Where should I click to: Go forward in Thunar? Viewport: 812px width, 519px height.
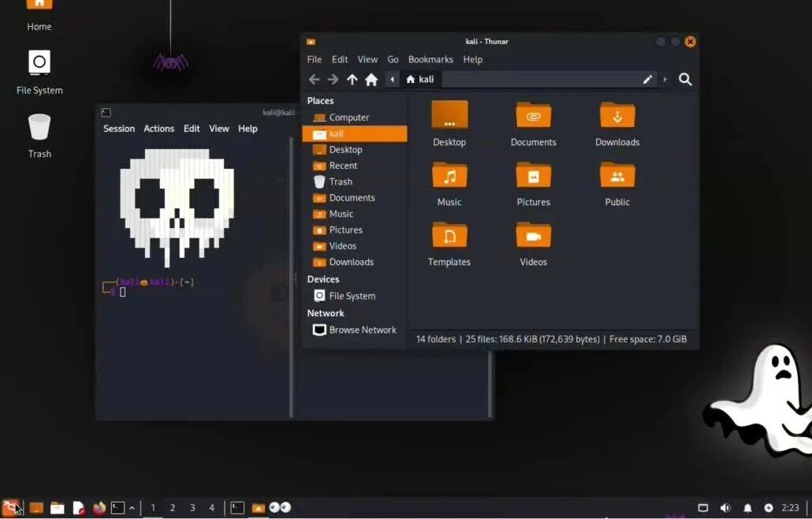(333, 79)
